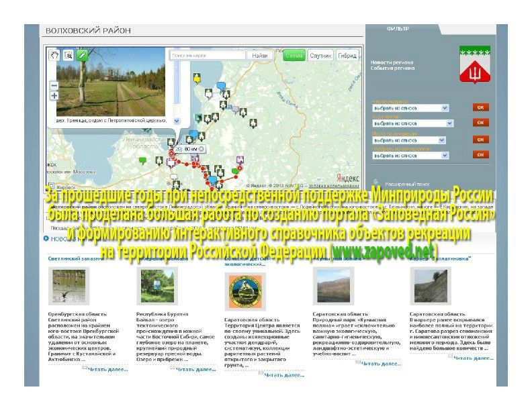Select the hand pan tool on map
The height and width of the screenshot is (410, 532).
coord(55,56)
